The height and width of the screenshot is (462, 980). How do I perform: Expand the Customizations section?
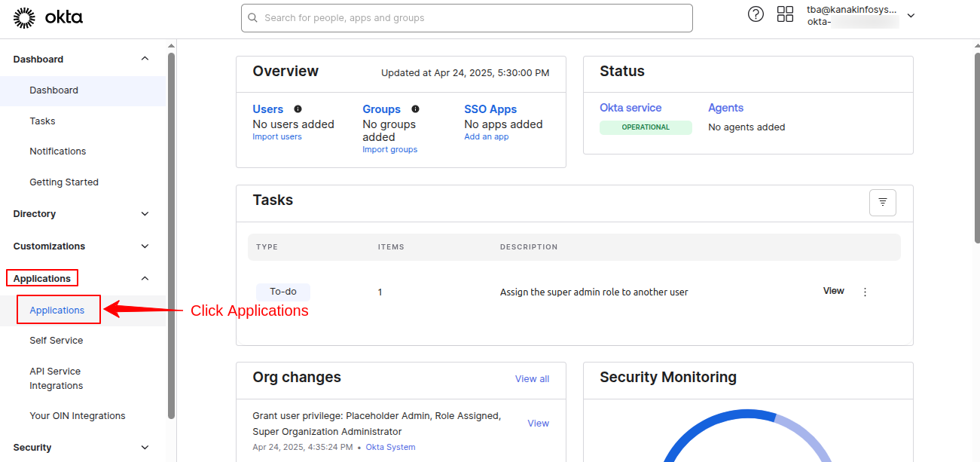click(145, 246)
